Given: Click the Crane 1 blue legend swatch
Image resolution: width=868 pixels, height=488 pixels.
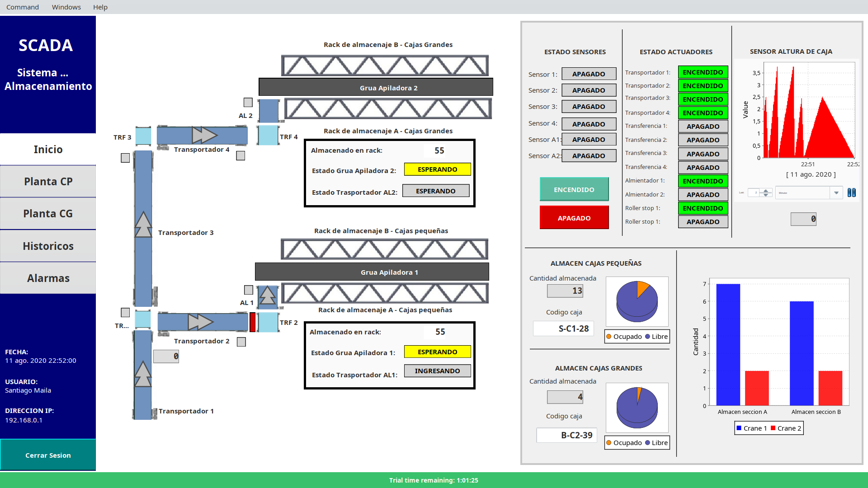Looking at the screenshot, I should (739, 428).
